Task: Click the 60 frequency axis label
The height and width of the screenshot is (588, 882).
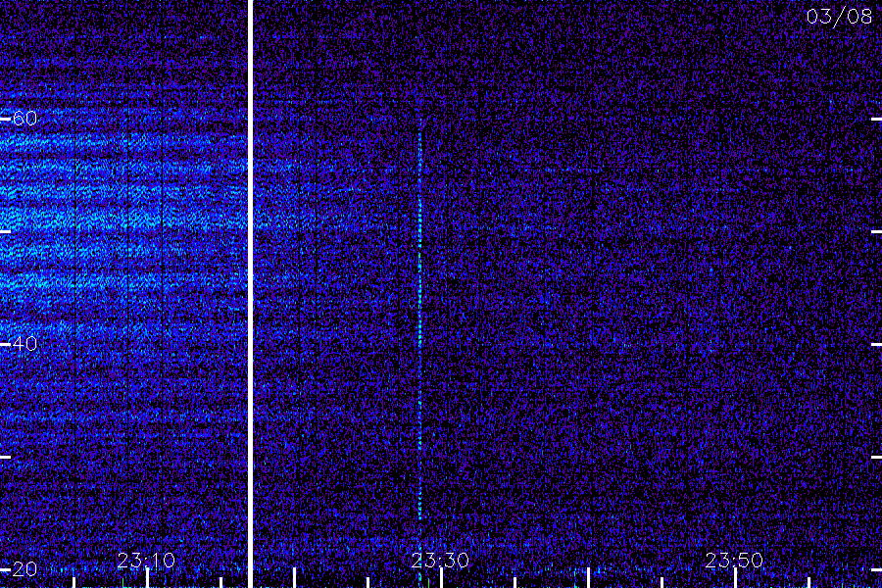Action: point(24,119)
